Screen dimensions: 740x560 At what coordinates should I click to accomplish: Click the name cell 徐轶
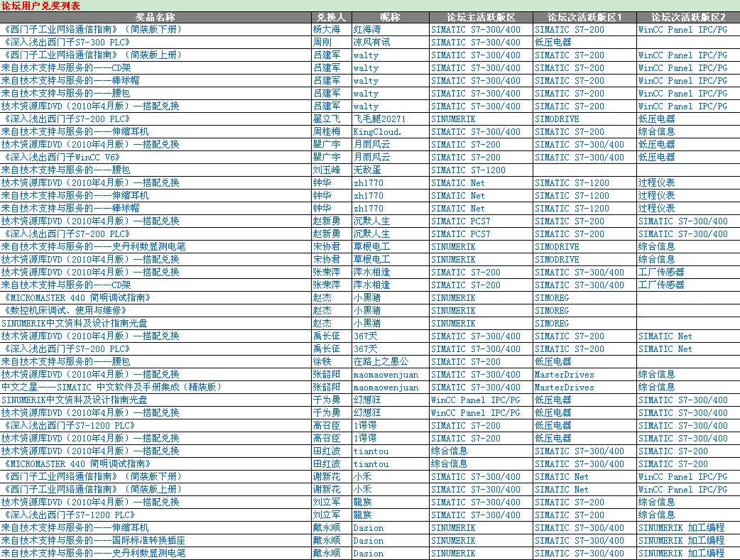(322, 361)
